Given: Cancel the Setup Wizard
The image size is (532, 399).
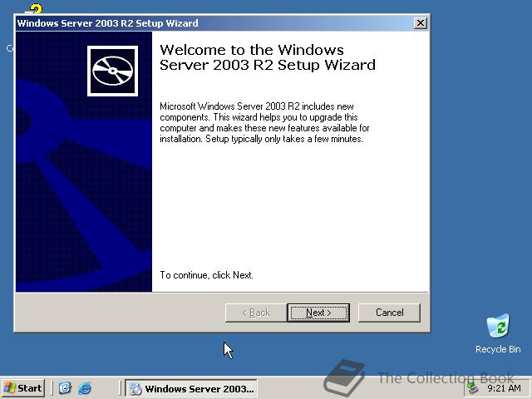Looking at the screenshot, I should point(389,313).
